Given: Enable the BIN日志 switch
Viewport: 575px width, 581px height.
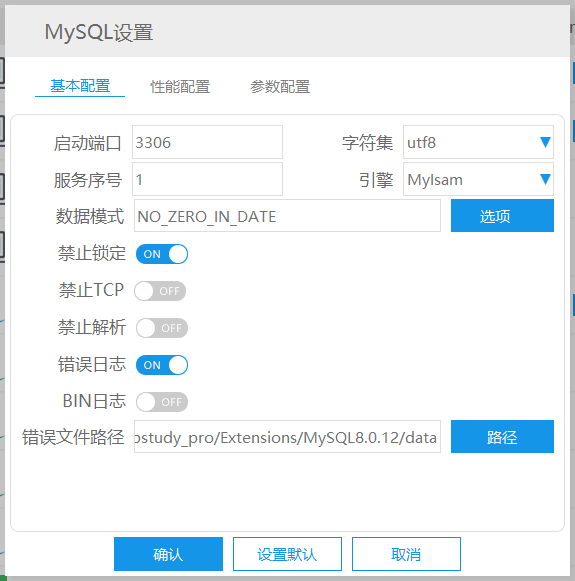Looking at the screenshot, I should pos(162,402).
